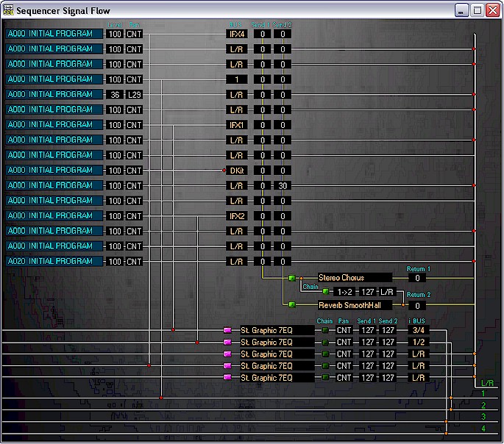This screenshot has height=444, width=504.
Task: Select the Send 1 value on the IFX2 bus track
Action: point(262,216)
